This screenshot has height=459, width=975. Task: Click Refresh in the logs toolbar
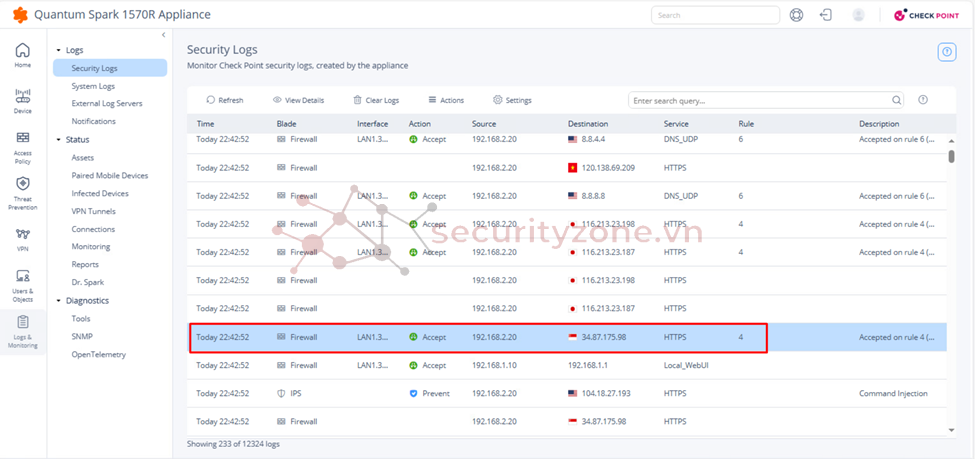[224, 100]
